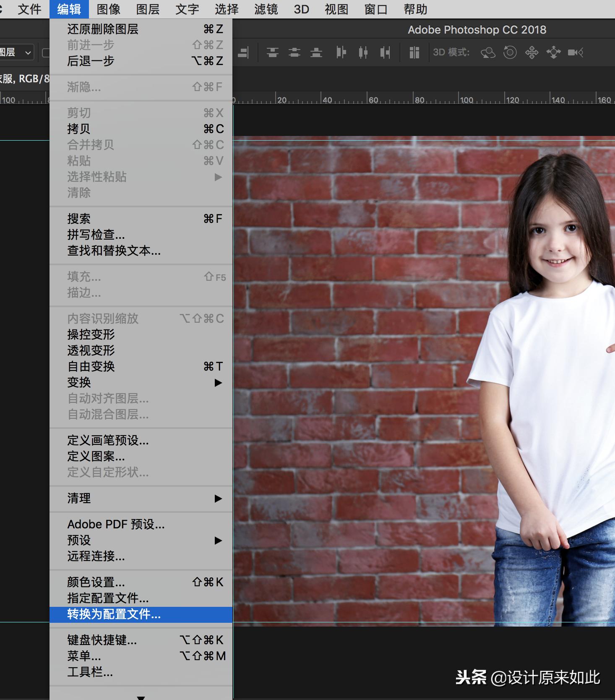Image resolution: width=615 pixels, height=700 pixels.
Task: Select 自由变换 in the Edit menu
Action: (91, 367)
